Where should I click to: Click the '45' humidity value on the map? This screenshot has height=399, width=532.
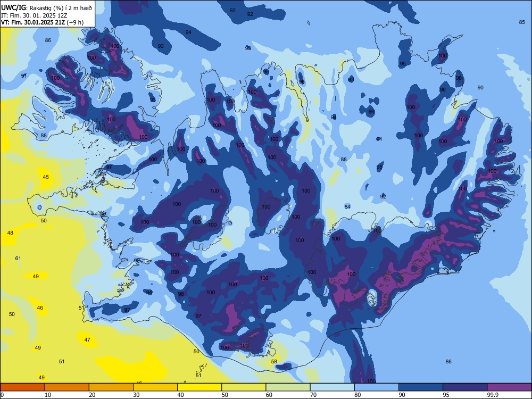tap(46, 177)
